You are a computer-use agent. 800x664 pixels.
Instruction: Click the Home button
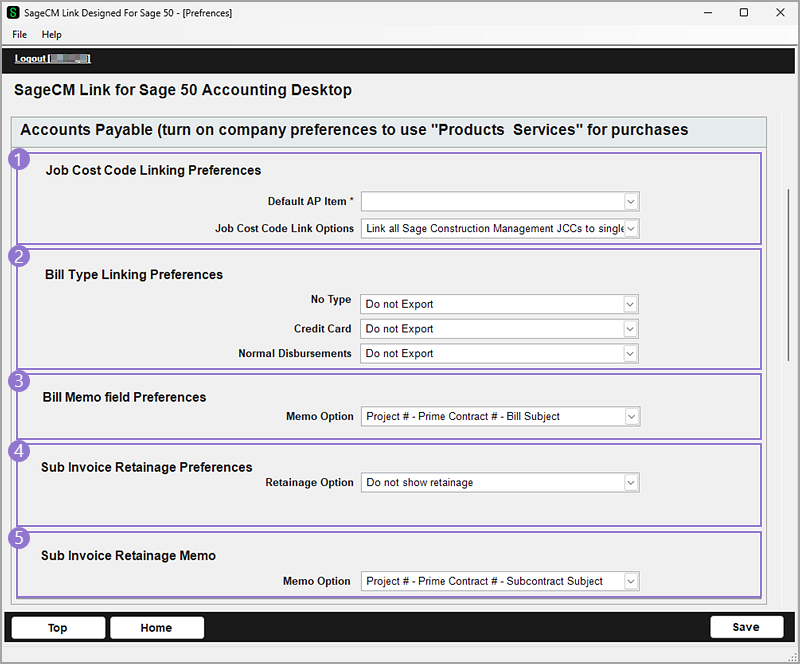(157, 628)
